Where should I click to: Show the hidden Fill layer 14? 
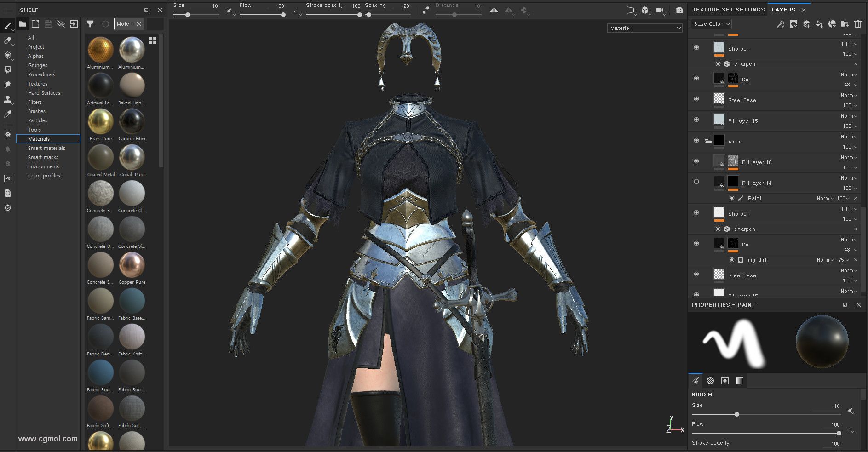click(696, 182)
